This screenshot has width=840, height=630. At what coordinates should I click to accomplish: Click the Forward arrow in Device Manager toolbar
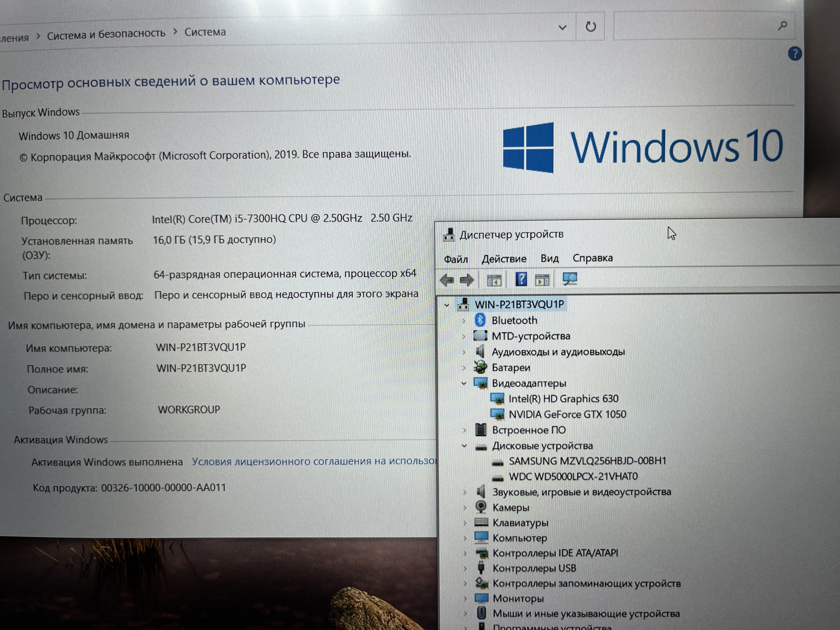(x=467, y=280)
